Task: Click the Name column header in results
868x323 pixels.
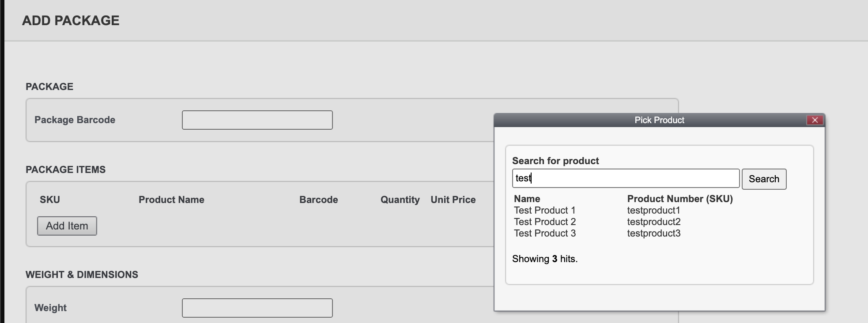Action: pyautogui.click(x=527, y=199)
